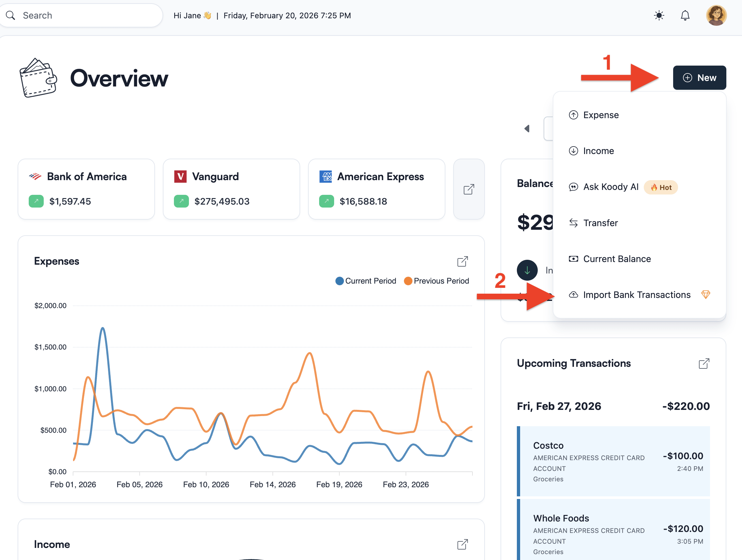Select Income from the New menu
This screenshot has height=560, width=742.
598,151
